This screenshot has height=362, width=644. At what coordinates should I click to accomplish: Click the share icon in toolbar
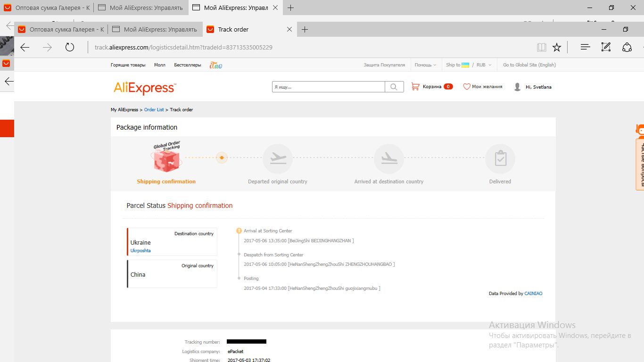627,47
